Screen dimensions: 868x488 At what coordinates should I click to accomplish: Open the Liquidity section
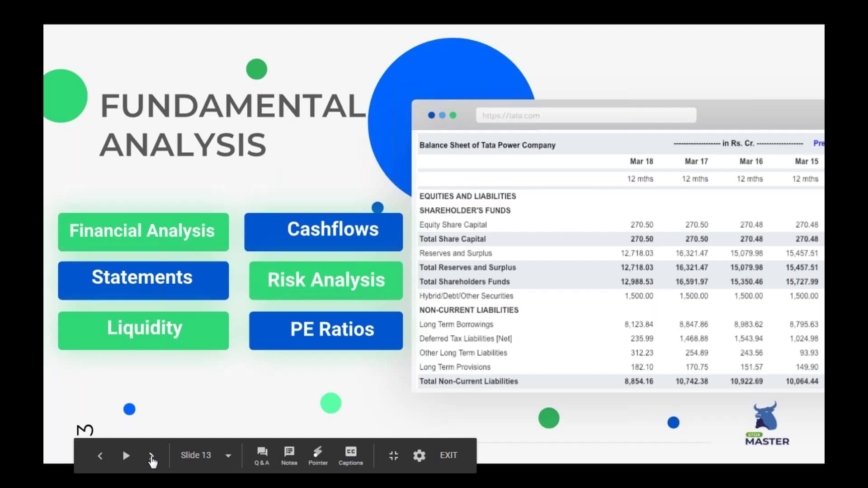144,329
